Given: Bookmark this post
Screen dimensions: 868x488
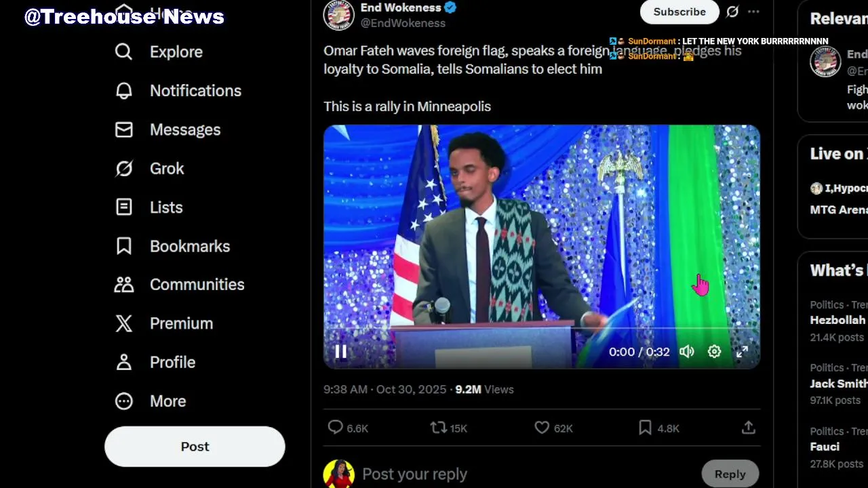Looking at the screenshot, I should [645, 428].
